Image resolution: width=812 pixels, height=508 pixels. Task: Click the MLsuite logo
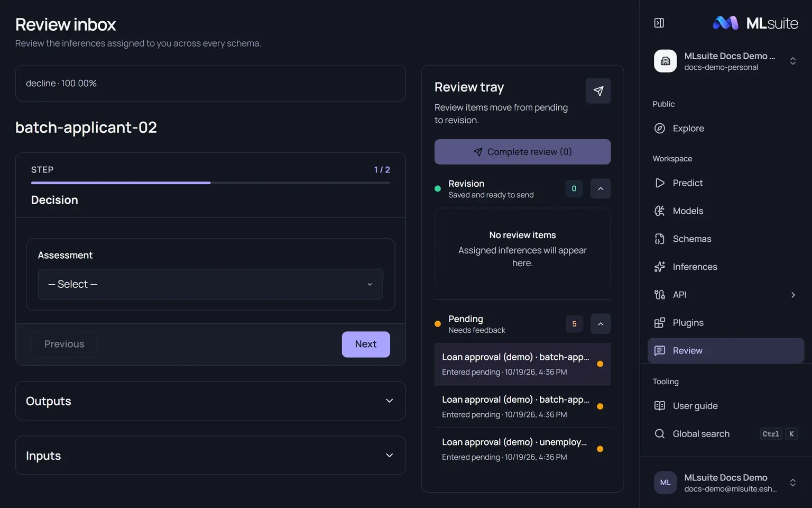pos(755,23)
